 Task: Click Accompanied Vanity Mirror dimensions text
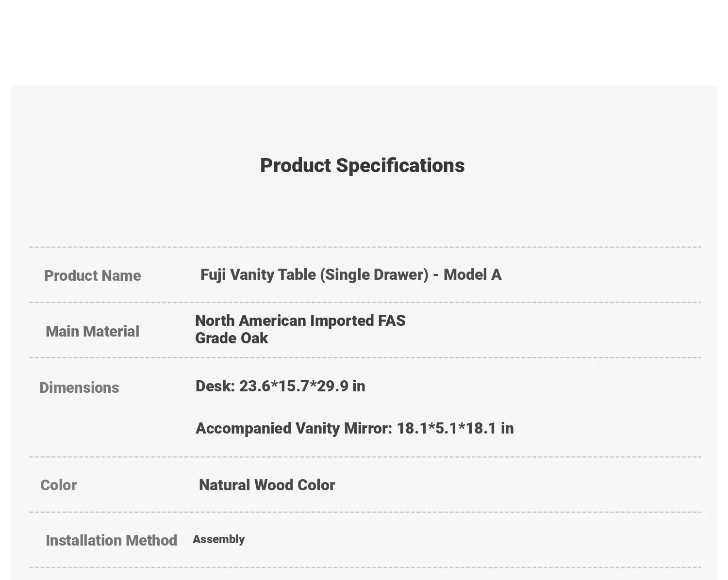355,428
